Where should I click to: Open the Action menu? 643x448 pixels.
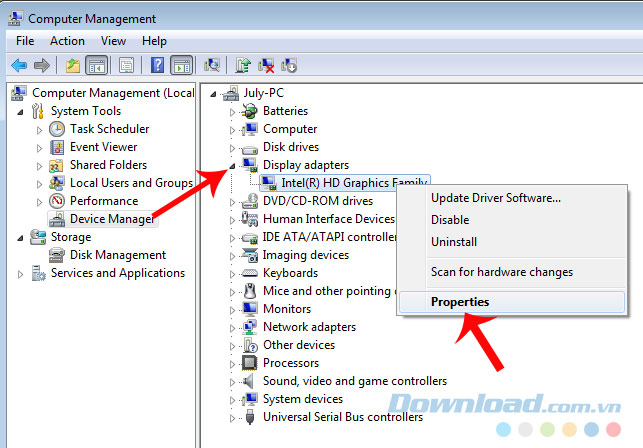67,41
